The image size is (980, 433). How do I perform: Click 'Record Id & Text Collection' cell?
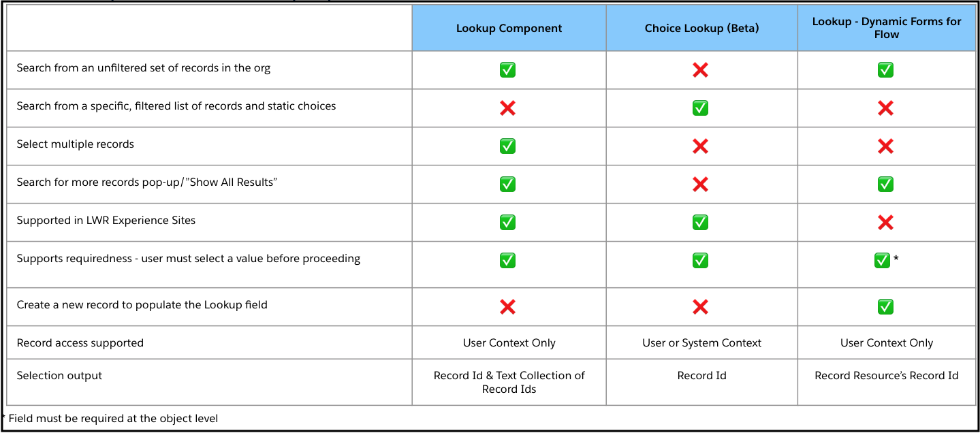pyautogui.click(x=509, y=382)
